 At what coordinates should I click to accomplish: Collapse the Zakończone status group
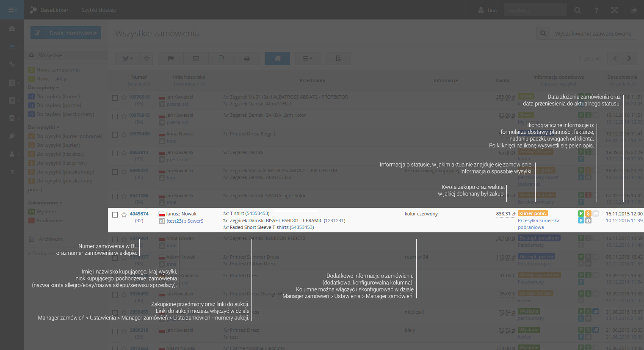pos(45,203)
